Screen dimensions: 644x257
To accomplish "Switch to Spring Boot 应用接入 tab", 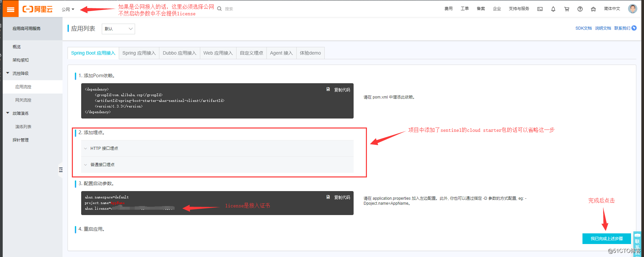I will (93, 53).
